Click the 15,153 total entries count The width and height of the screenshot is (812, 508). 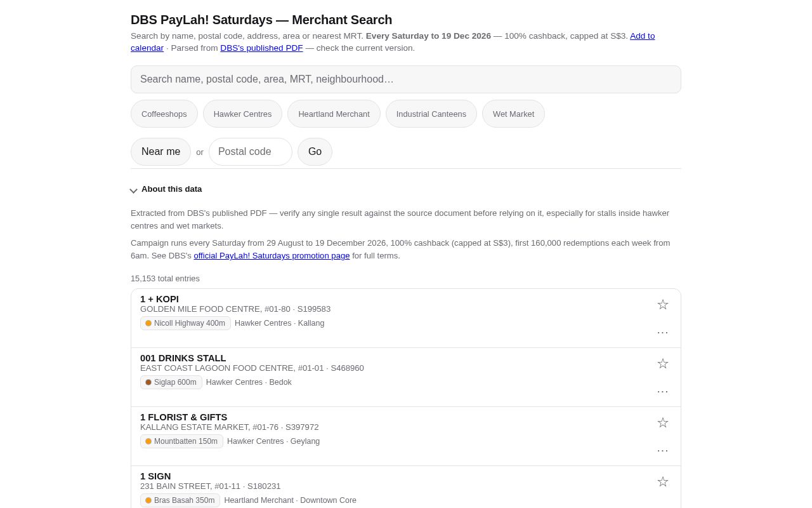(x=165, y=279)
